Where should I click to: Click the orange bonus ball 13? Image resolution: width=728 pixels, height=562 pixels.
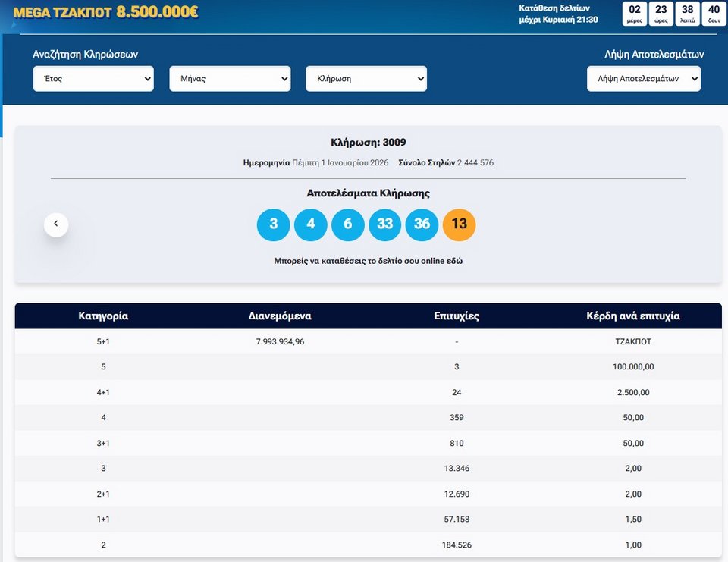pos(460,224)
